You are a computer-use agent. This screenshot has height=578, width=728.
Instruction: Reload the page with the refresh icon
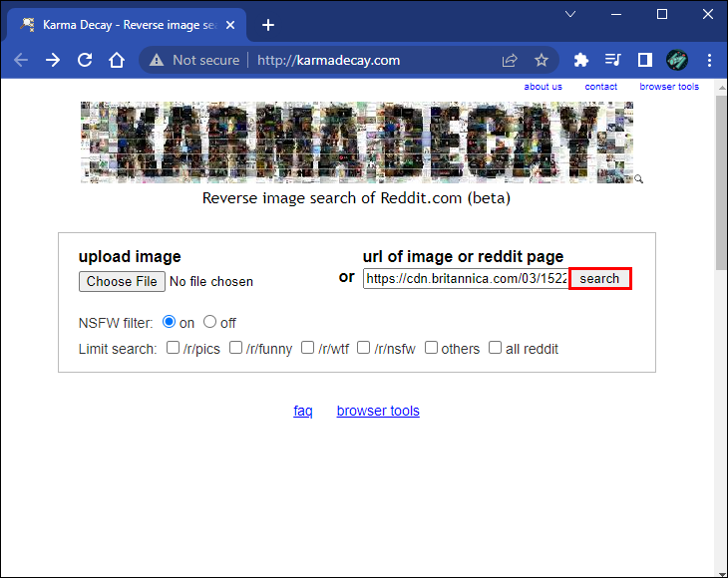coord(85,60)
